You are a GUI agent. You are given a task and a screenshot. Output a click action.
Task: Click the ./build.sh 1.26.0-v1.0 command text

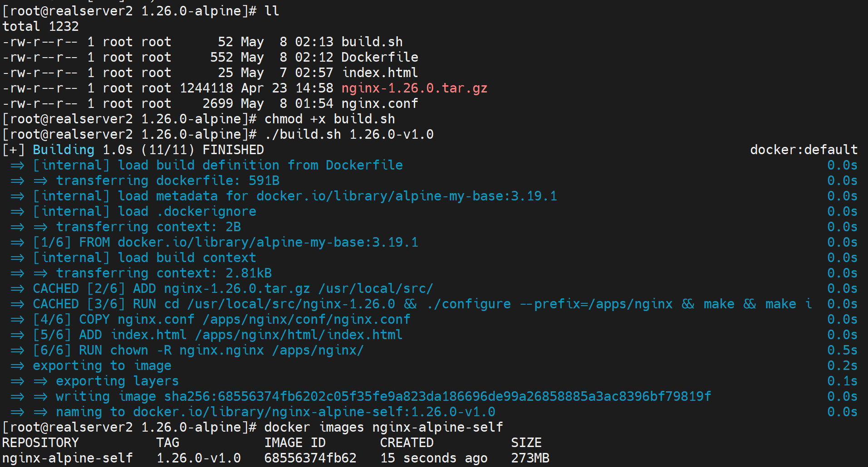coord(349,134)
